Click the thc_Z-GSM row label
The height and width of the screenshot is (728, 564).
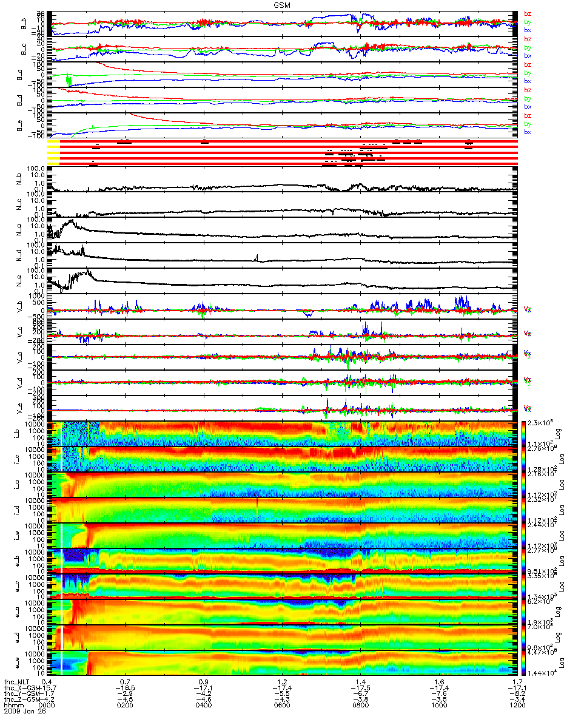(x=21, y=698)
